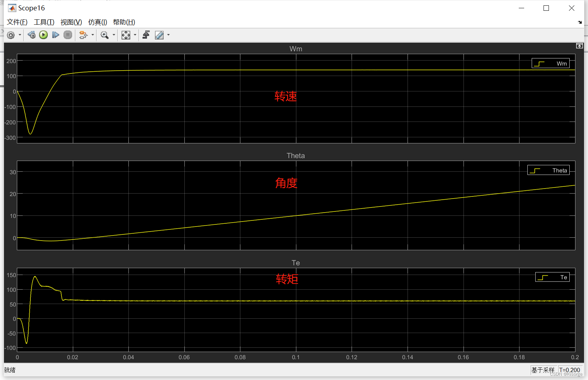Click the red 转矩 annotation
The height and width of the screenshot is (380, 588).
click(x=287, y=279)
